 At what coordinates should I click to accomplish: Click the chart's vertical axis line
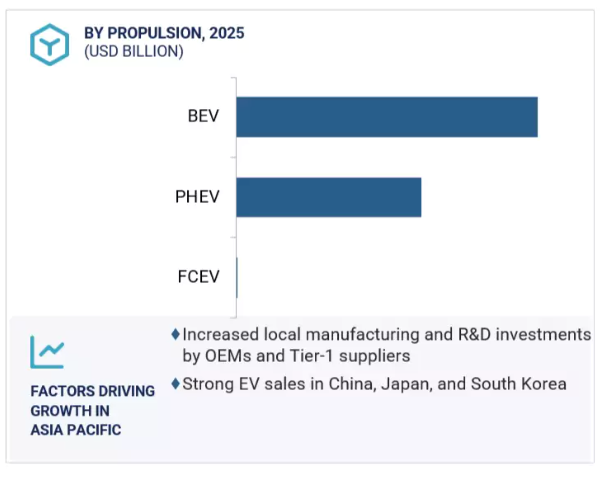click(236, 197)
